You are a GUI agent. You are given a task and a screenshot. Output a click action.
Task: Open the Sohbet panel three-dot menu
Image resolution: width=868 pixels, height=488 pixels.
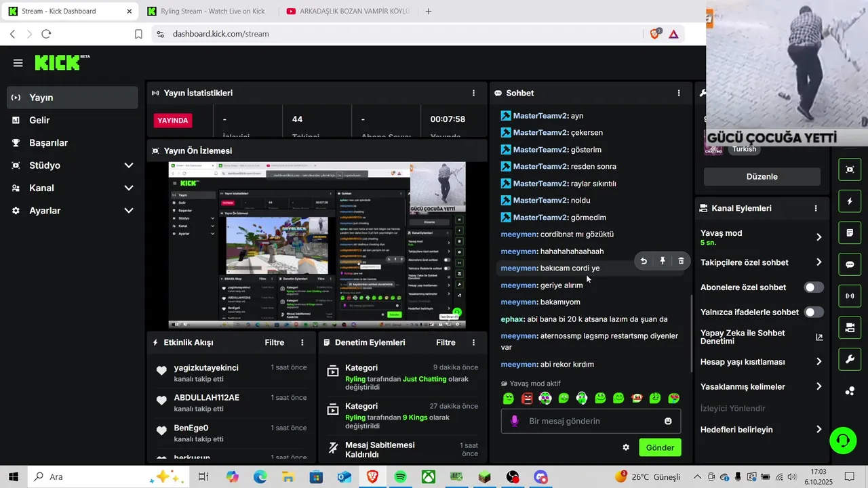click(679, 93)
